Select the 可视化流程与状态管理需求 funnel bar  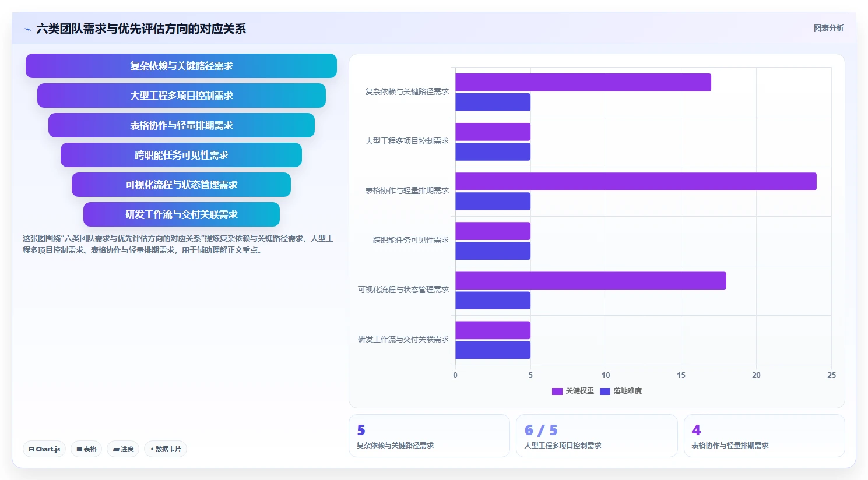[181, 185]
